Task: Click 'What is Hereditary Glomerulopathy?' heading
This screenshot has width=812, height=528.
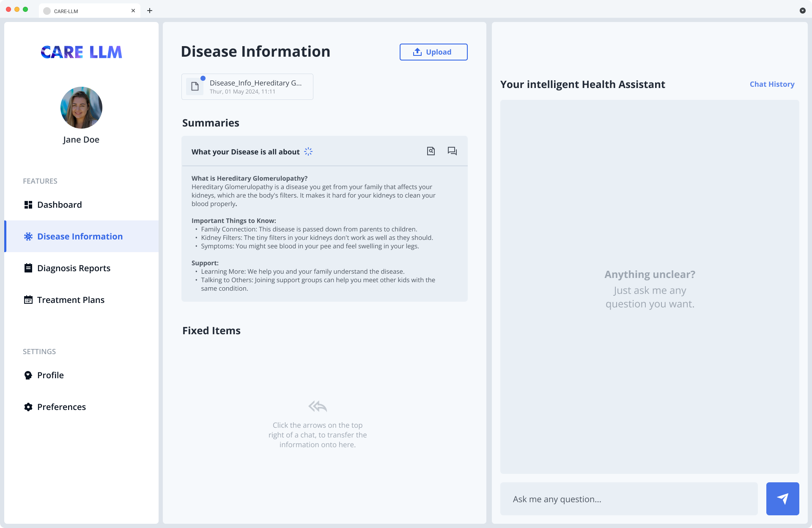Action: click(250, 179)
